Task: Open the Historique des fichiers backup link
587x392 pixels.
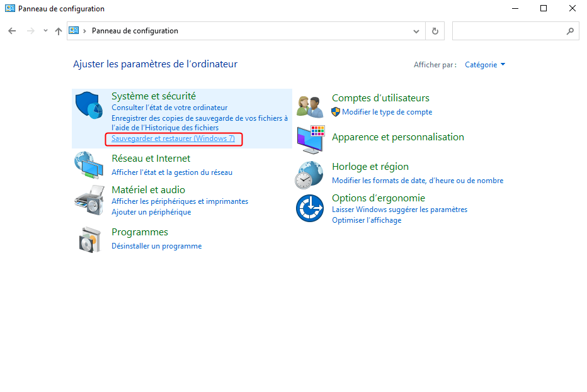Action: pyautogui.click(x=200, y=123)
